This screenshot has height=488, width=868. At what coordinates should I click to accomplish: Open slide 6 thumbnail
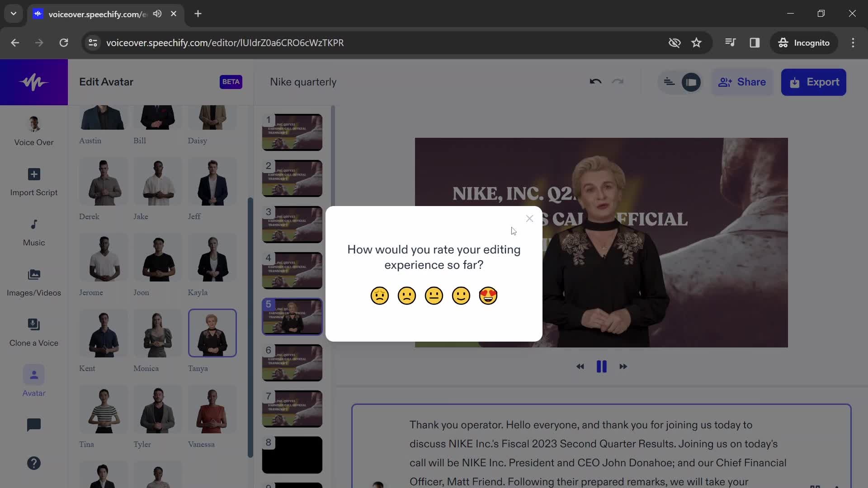point(292,363)
